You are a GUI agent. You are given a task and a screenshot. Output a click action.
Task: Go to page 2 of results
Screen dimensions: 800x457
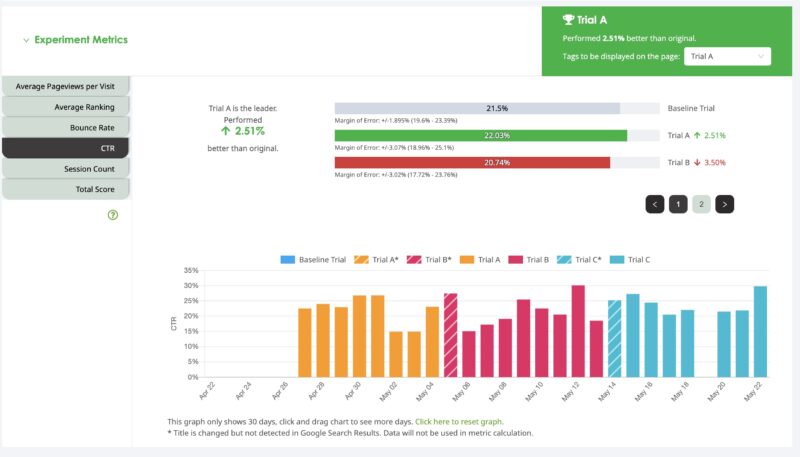click(701, 204)
